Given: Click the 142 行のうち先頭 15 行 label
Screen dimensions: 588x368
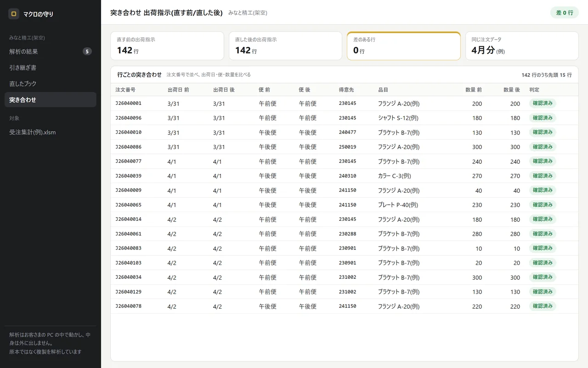Looking at the screenshot, I should coord(547,75).
